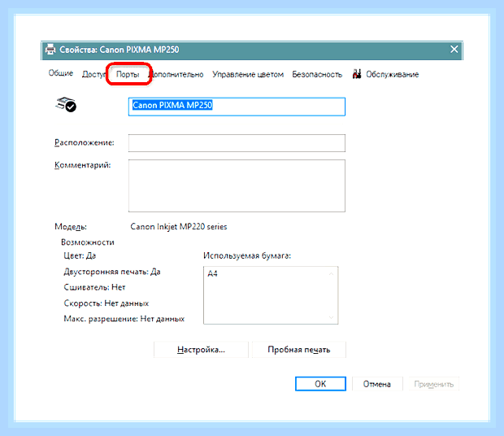Click the Используемая бумага label
Image resolution: width=504 pixels, height=436 pixels.
pyautogui.click(x=247, y=255)
